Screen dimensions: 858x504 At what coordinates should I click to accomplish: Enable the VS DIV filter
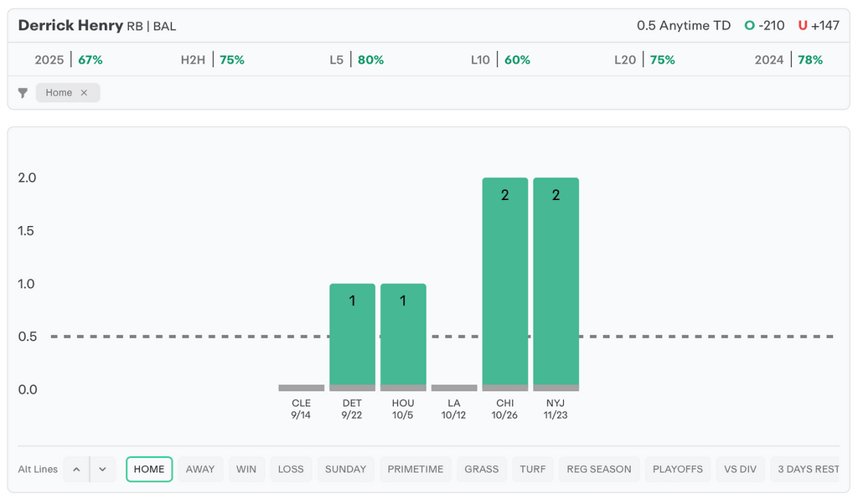click(x=740, y=470)
